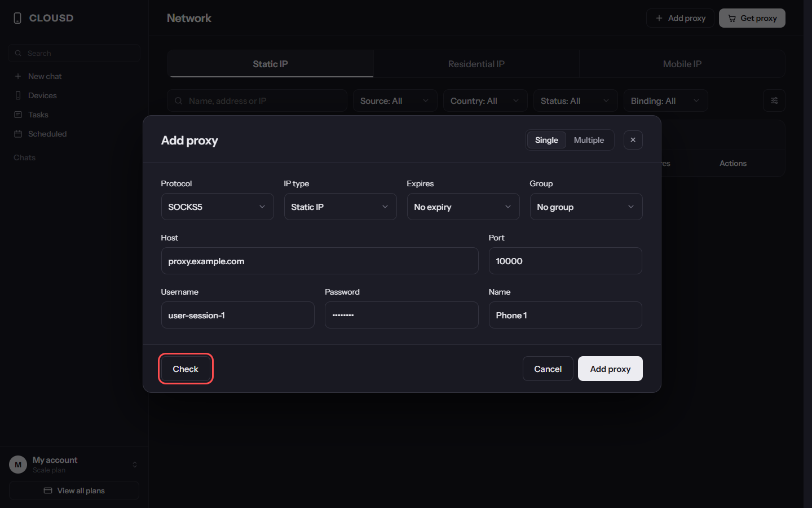
Task: Open the Status: All filter
Action: [x=575, y=100]
